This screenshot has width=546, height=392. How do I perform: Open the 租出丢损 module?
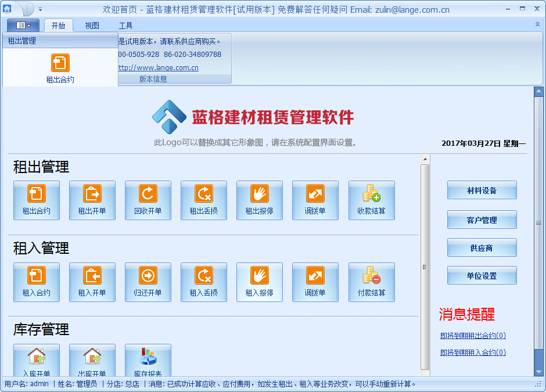tap(204, 200)
